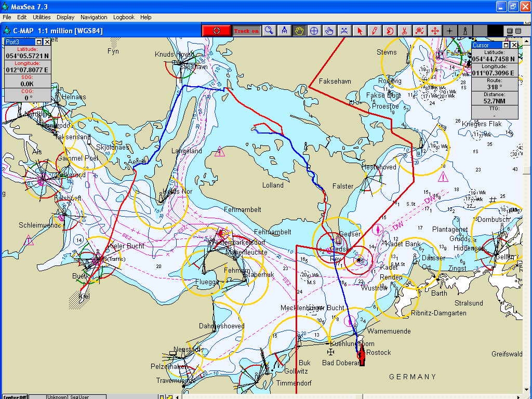Maximize the Cursor data panel
Image resolution: width=532 pixels, height=399 pixels.
[506, 45]
